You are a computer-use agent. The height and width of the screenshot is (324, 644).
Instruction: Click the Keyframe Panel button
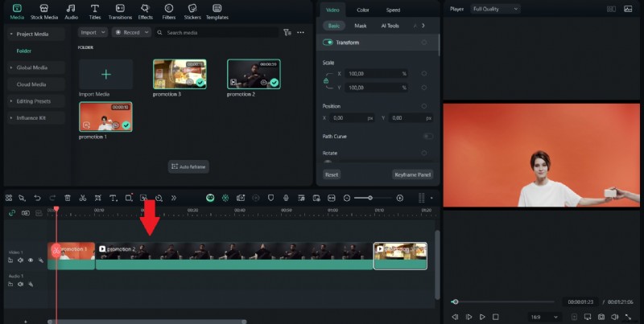tap(413, 174)
